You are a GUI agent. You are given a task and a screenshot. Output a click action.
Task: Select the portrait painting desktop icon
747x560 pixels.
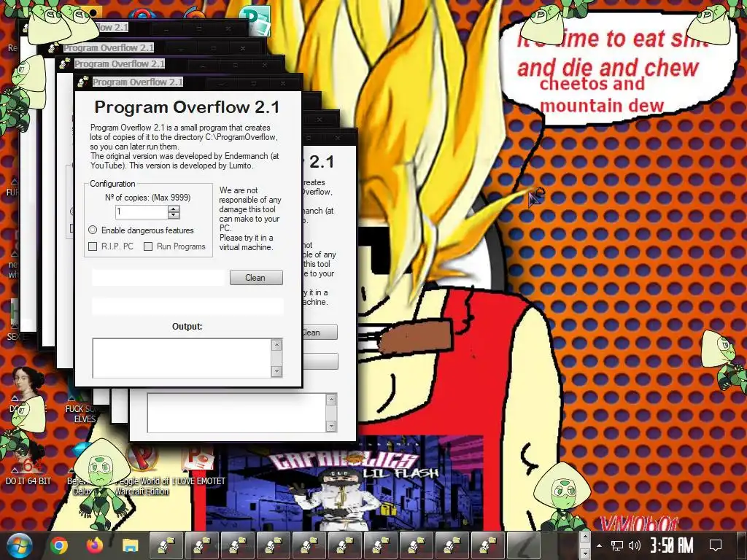click(28, 384)
